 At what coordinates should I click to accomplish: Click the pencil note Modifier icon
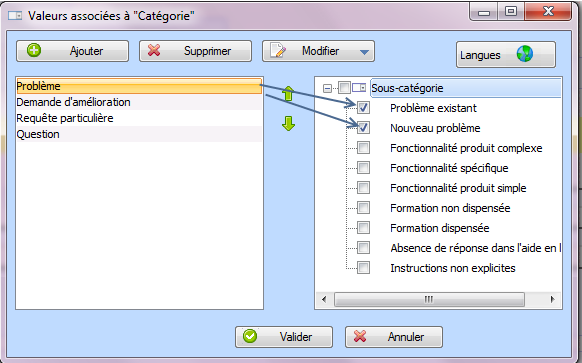point(278,50)
